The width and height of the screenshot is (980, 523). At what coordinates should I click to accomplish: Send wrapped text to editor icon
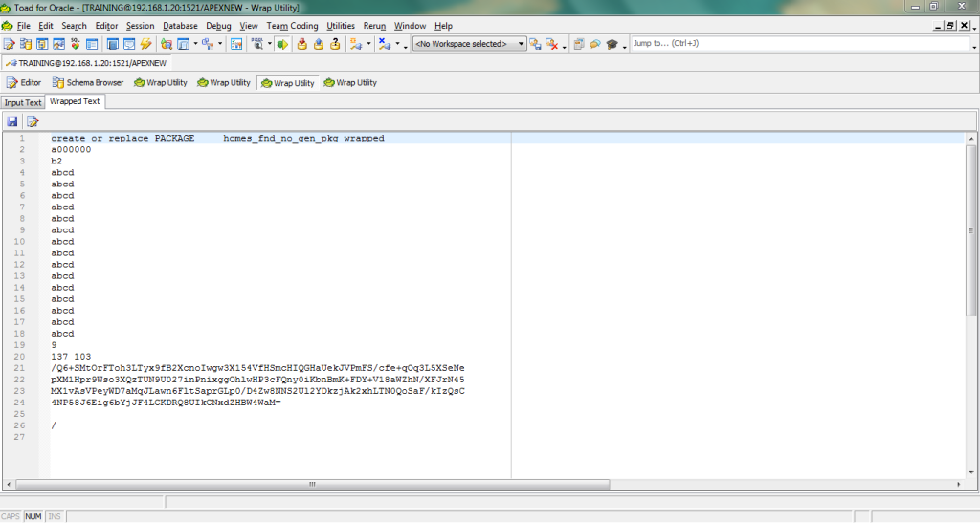tap(33, 121)
